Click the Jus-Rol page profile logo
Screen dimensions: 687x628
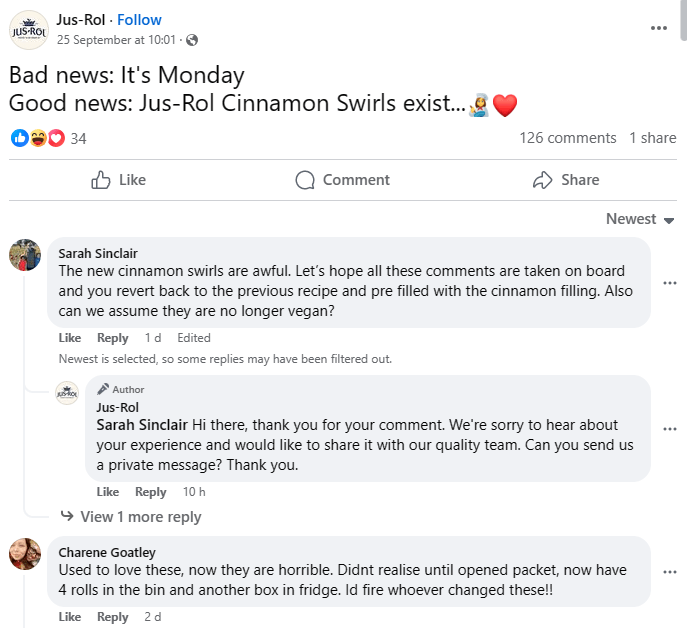click(28, 30)
